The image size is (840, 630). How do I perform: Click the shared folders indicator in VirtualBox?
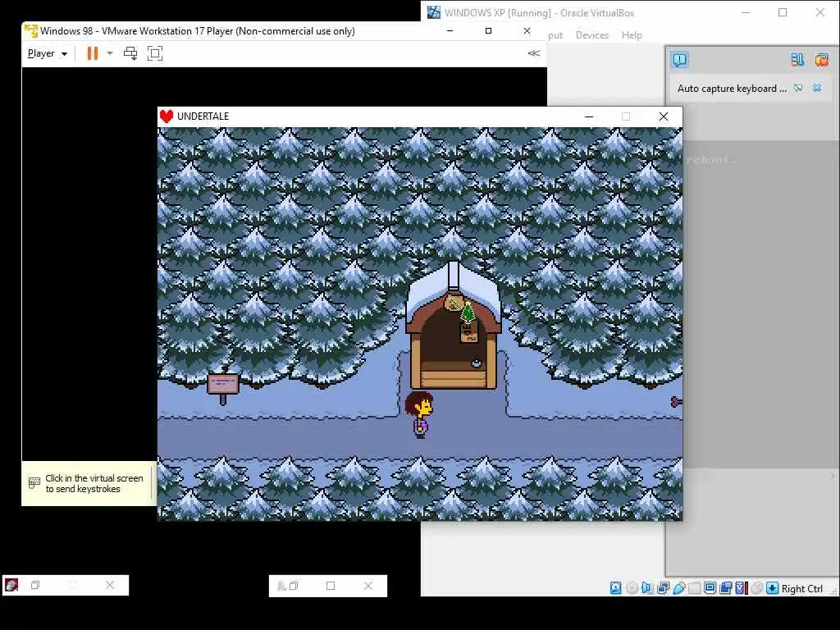[694, 588]
